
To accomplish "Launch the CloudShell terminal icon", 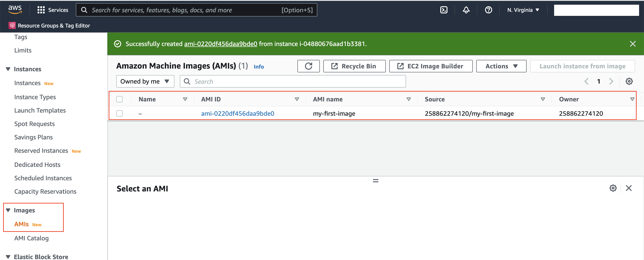I will pos(443,10).
